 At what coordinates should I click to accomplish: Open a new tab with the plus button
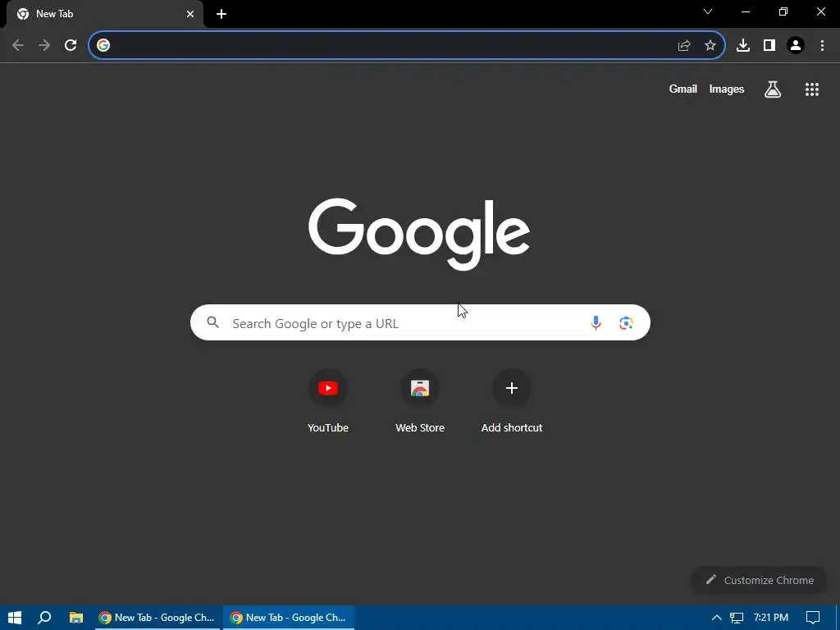(221, 14)
